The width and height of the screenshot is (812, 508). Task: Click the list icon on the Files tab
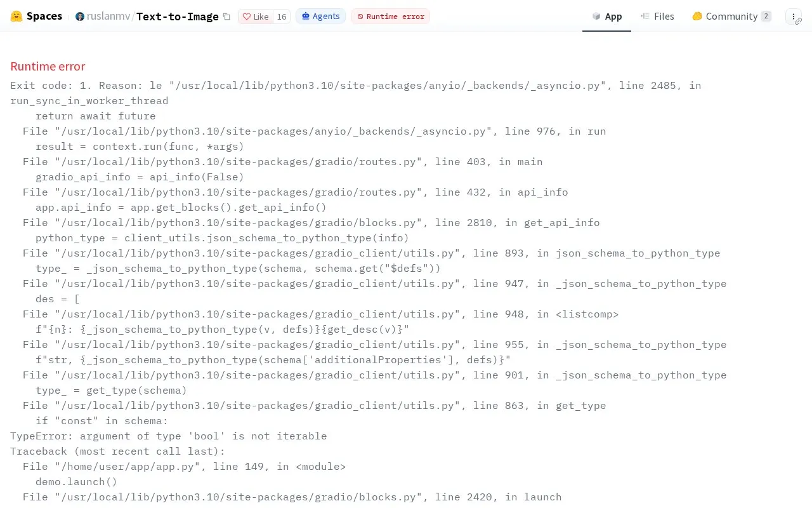pyautogui.click(x=645, y=17)
